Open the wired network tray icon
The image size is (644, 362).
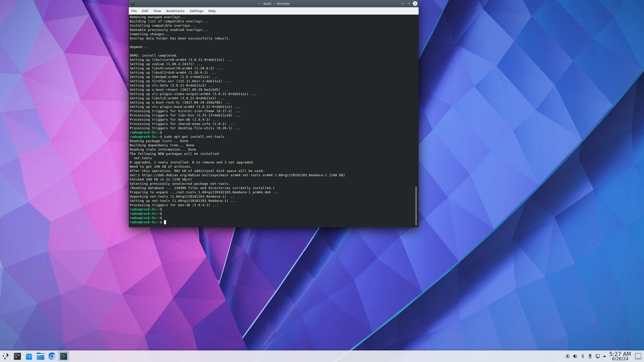pyautogui.click(x=597, y=356)
